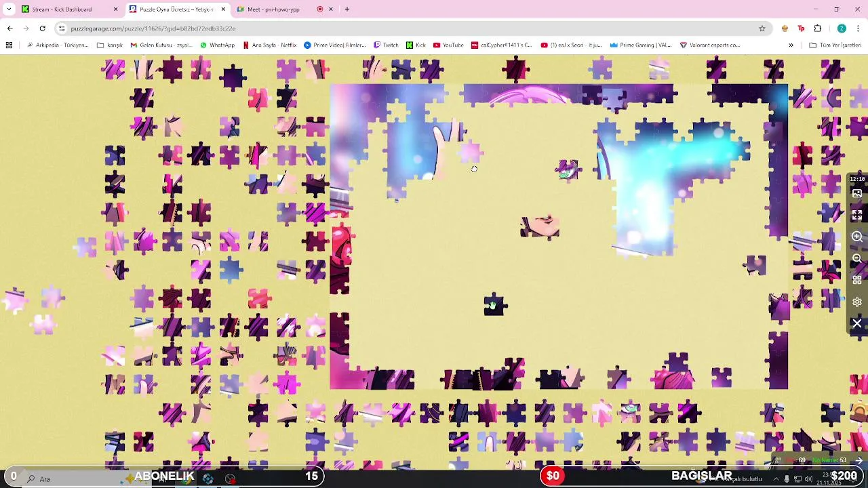Viewport: 868px width, 488px height.
Task: Open the Arkipedia bookmark
Action: click(58, 45)
